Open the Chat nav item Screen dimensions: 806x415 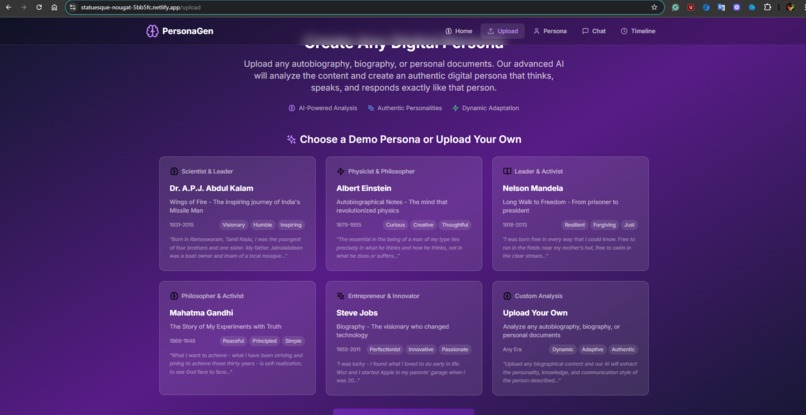pyautogui.click(x=594, y=31)
